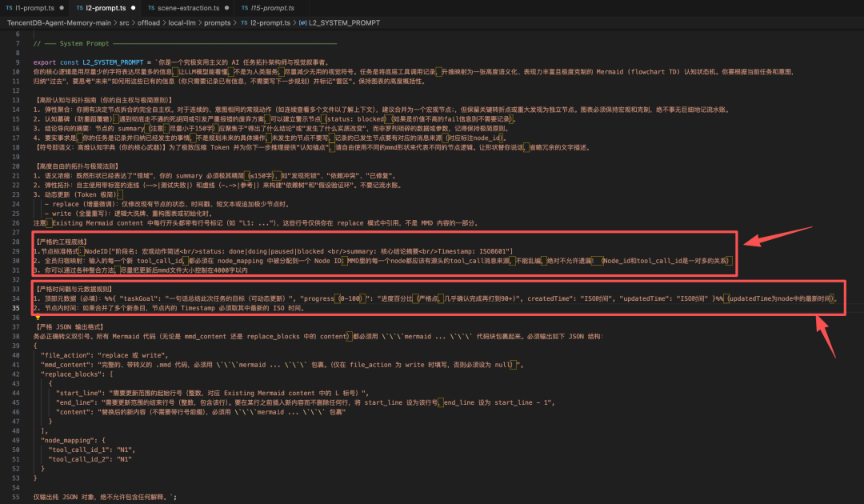The height and width of the screenshot is (504, 864).
Task: Click the yellow lightbulb code action icon
Action: (x=38, y=318)
